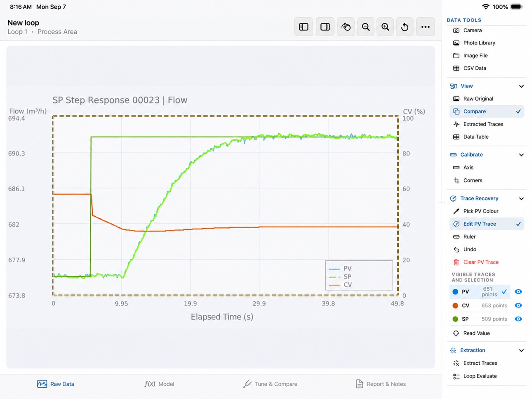Click the Pick PV Colour label
The image size is (532, 399).
(x=481, y=211)
